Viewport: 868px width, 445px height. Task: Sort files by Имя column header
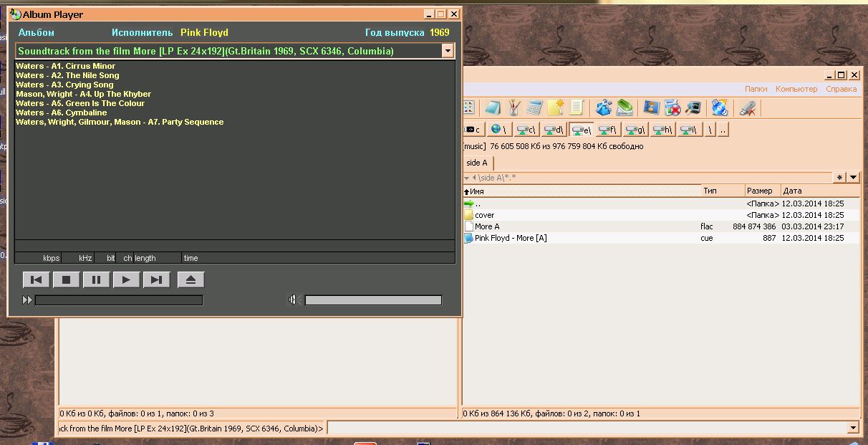pos(582,191)
